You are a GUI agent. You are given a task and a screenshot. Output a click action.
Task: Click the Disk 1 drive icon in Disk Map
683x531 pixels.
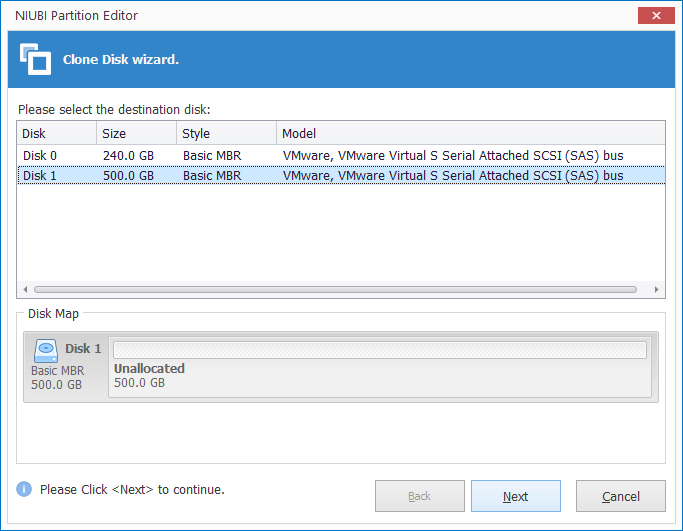46,350
